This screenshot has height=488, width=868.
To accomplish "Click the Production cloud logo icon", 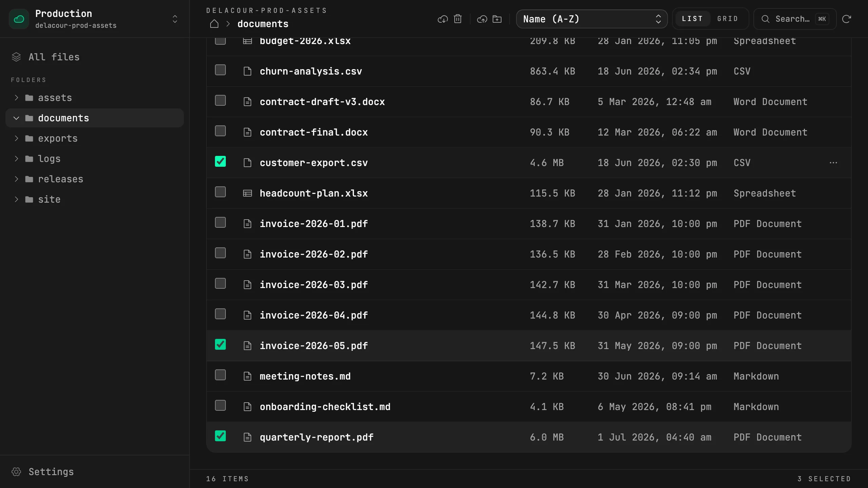I will point(19,19).
